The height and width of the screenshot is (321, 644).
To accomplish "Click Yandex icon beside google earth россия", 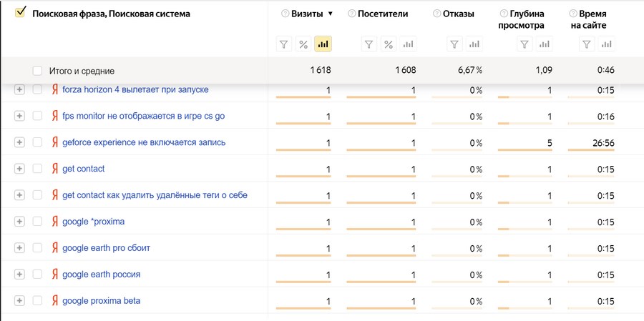I will click(54, 275).
